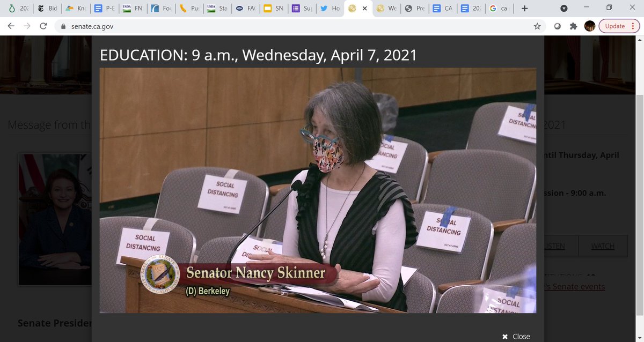
Task: Click the Update Chrome button
Action: click(x=619, y=26)
